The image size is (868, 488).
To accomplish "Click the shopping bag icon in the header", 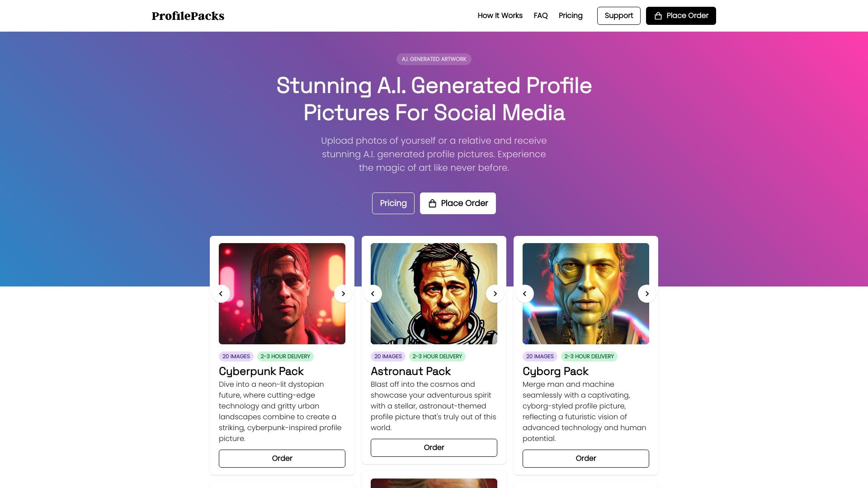I will click(x=658, y=15).
